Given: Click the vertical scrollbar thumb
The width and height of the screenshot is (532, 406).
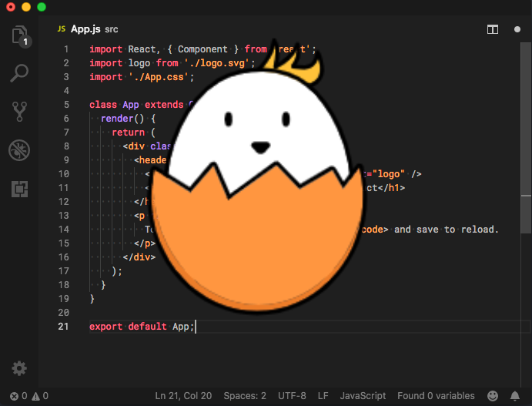Looking at the screenshot, I should tap(526, 138).
